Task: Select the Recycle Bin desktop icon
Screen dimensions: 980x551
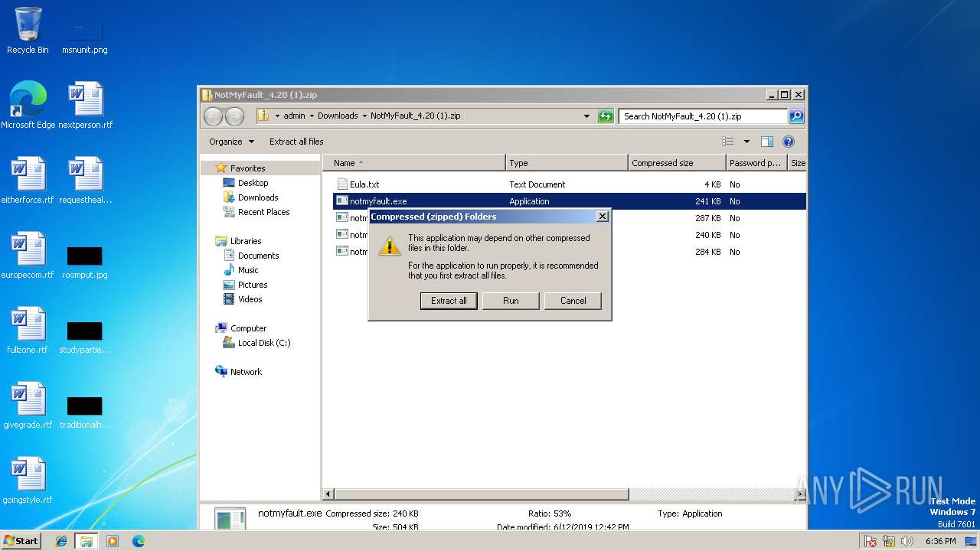Action: click(x=28, y=31)
